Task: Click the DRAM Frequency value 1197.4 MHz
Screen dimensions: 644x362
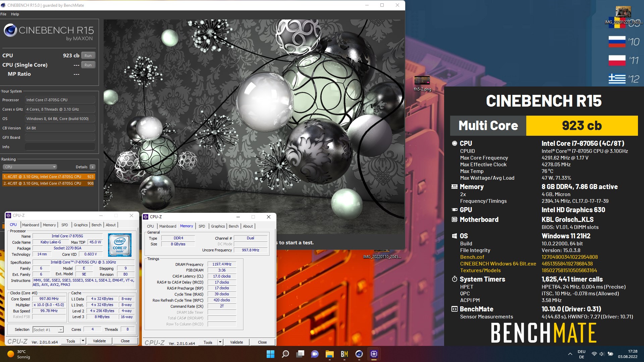Action: 222,264
